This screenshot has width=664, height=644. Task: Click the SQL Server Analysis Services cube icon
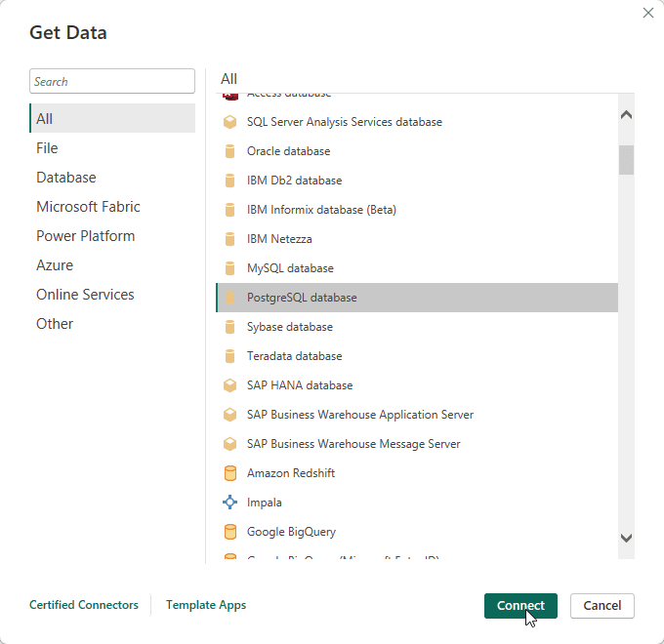[229, 122]
